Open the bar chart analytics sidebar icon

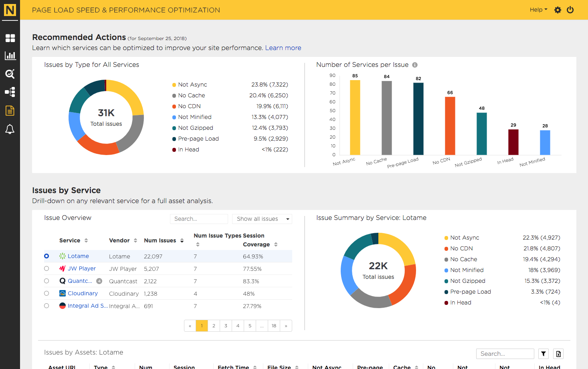click(x=10, y=56)
